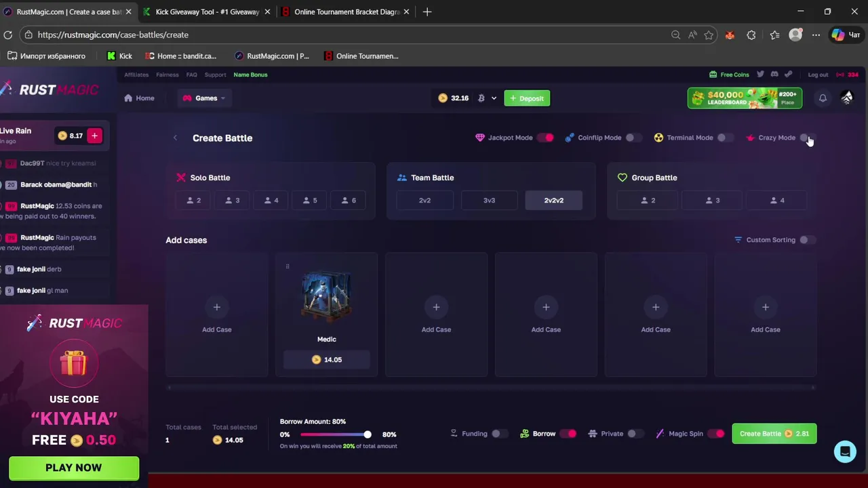
Task: Turn on Custom Sorting toggle
Action: pos(807,240)
